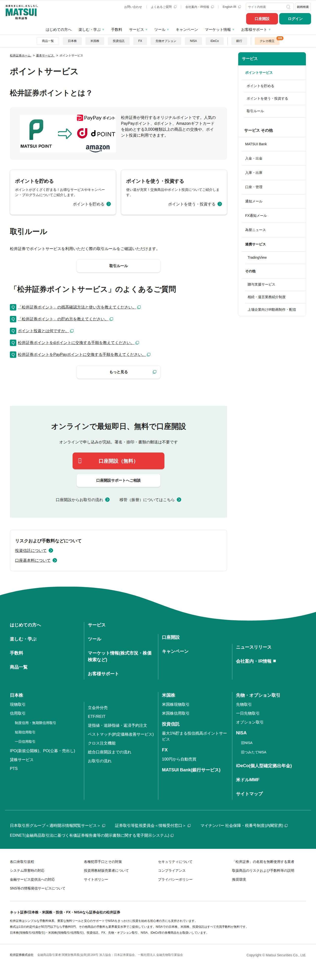Viewport: 316px width, 980px height.
Task: Open the サイトマップ footer link
Action: point(249,794)
